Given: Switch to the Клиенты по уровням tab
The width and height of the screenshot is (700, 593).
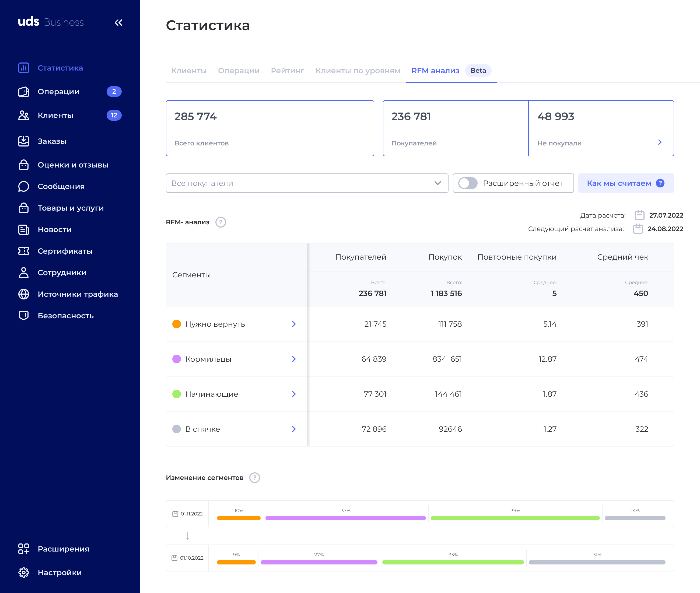Looking at the screenshot, I should tap(358, 71).
